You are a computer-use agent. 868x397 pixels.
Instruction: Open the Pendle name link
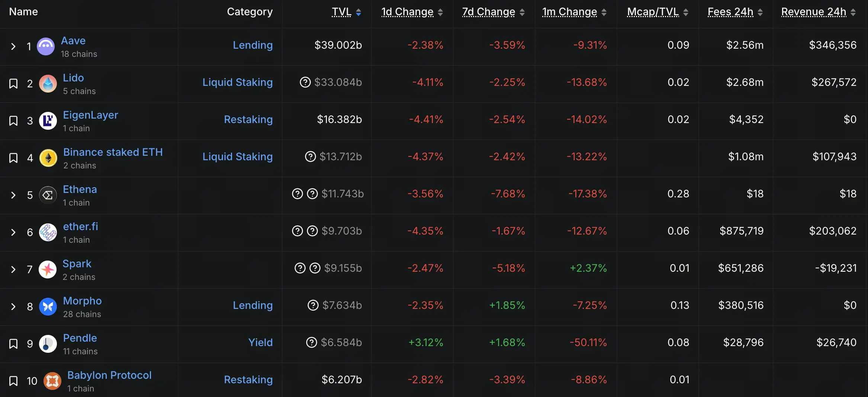coord(80,338)
